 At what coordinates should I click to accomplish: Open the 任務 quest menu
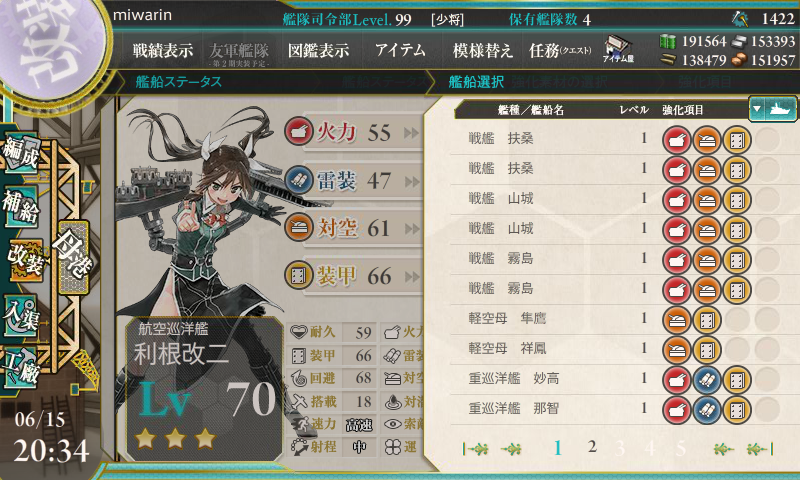click(560, 50)
